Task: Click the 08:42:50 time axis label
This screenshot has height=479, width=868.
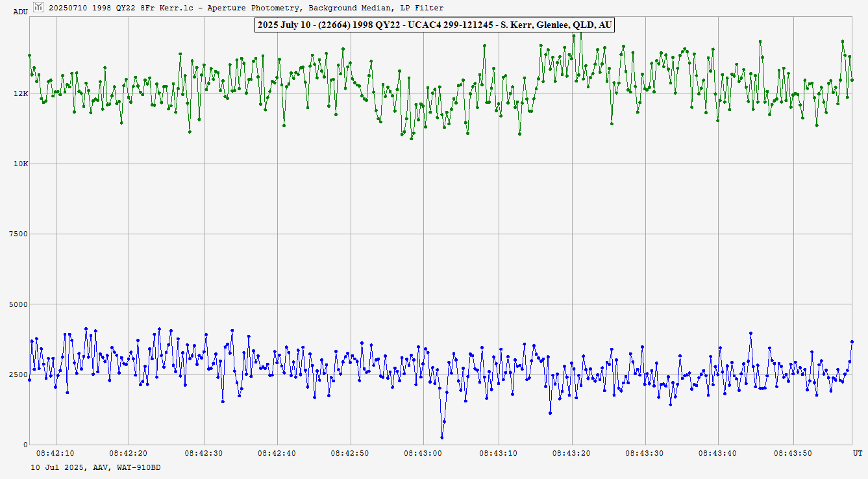Action: click(x=351, y=453)
